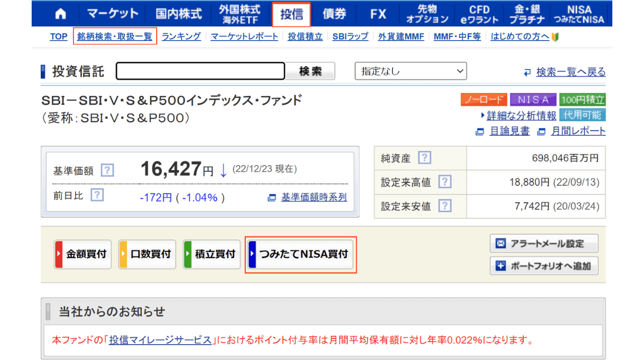The height and width of the screenshot is (362, 644).
Task: Open 目論見書 link
Action: tap(509, 131)
